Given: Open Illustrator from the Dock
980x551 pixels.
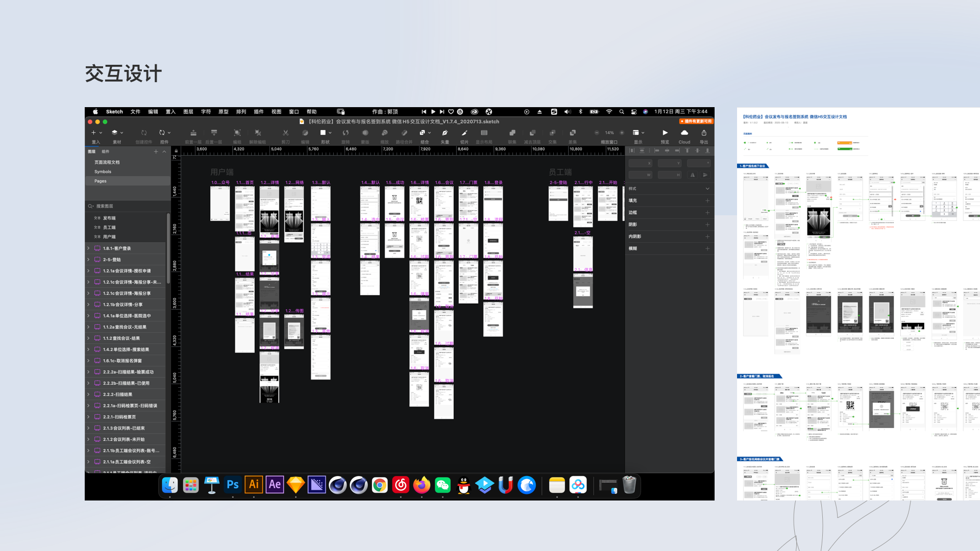Looking at the screenshot, I should pyautogui.click(x=254, y=485).
